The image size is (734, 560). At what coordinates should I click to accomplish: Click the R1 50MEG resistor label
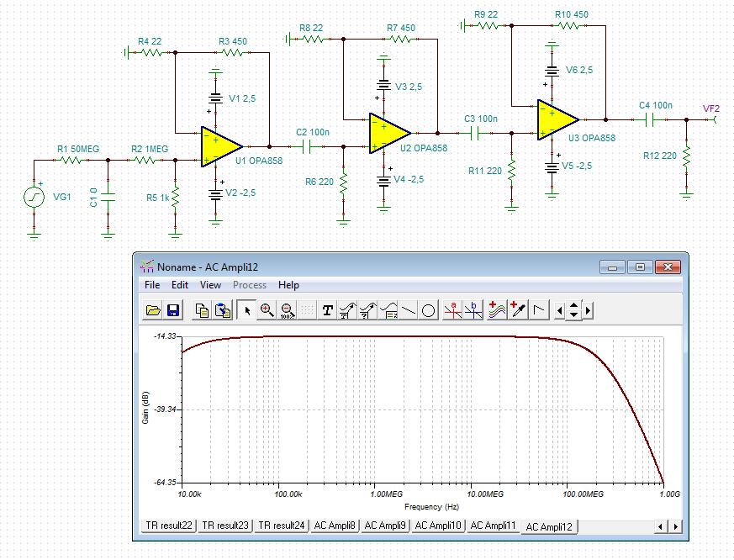(78, 149)
